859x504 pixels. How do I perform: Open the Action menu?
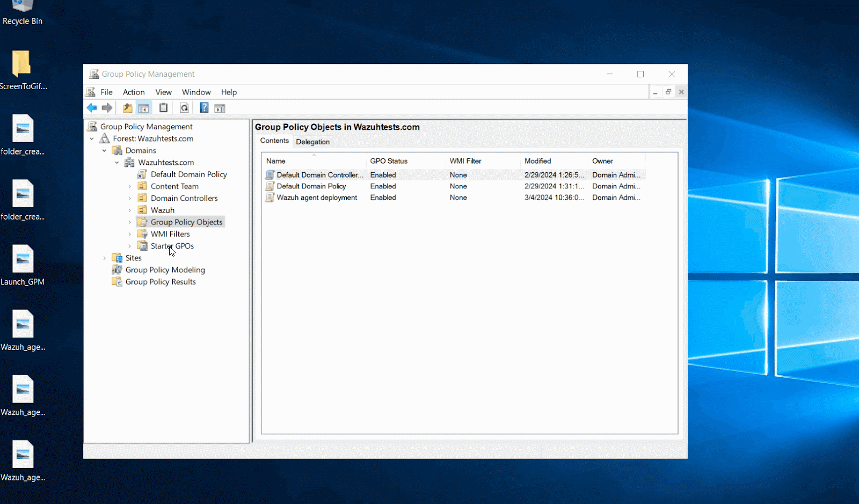point(133,92)
